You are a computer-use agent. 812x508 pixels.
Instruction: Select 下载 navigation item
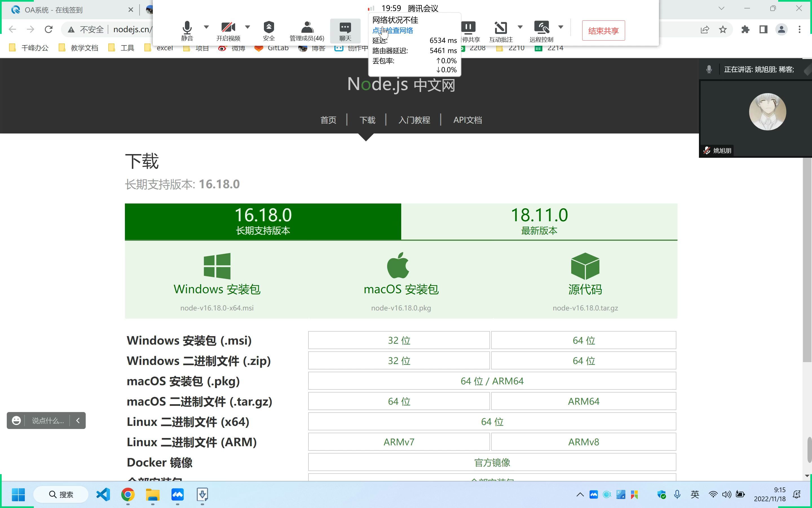(367, 120)
